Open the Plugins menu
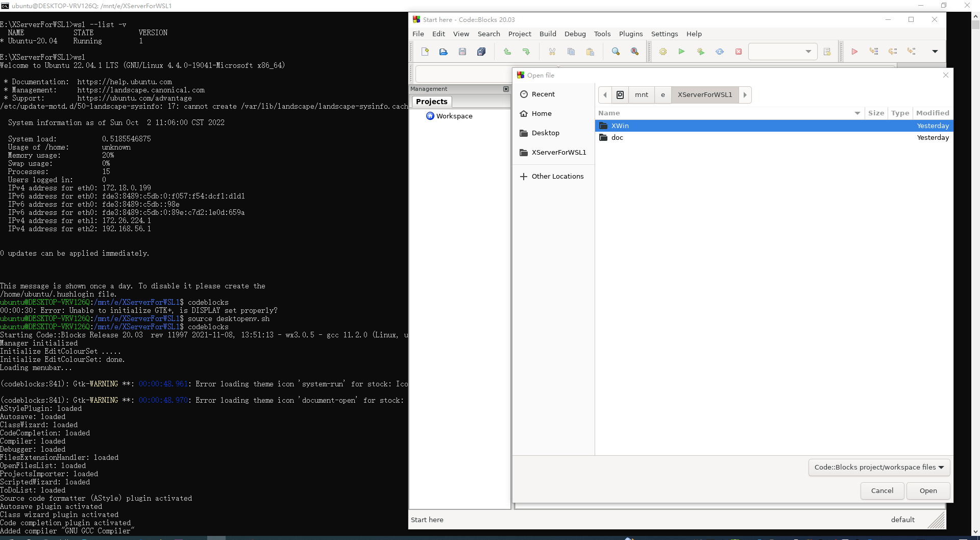The width and height of the screenshot is (980, 540). pos(630,34)
